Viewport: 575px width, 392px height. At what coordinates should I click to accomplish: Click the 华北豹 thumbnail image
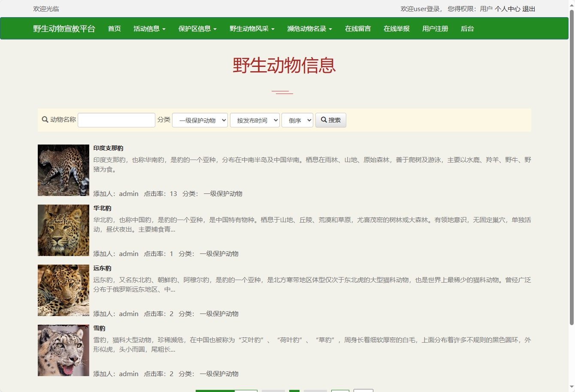(x=63, y=230)
